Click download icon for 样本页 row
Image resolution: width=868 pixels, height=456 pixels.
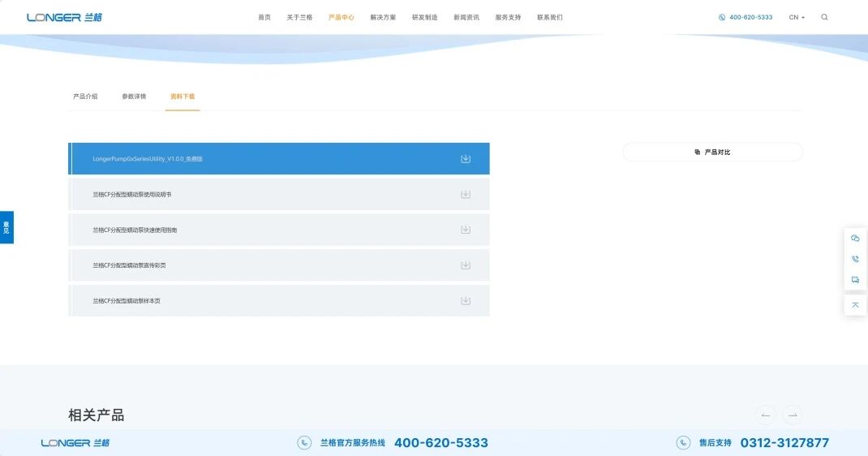coord(466,300)
